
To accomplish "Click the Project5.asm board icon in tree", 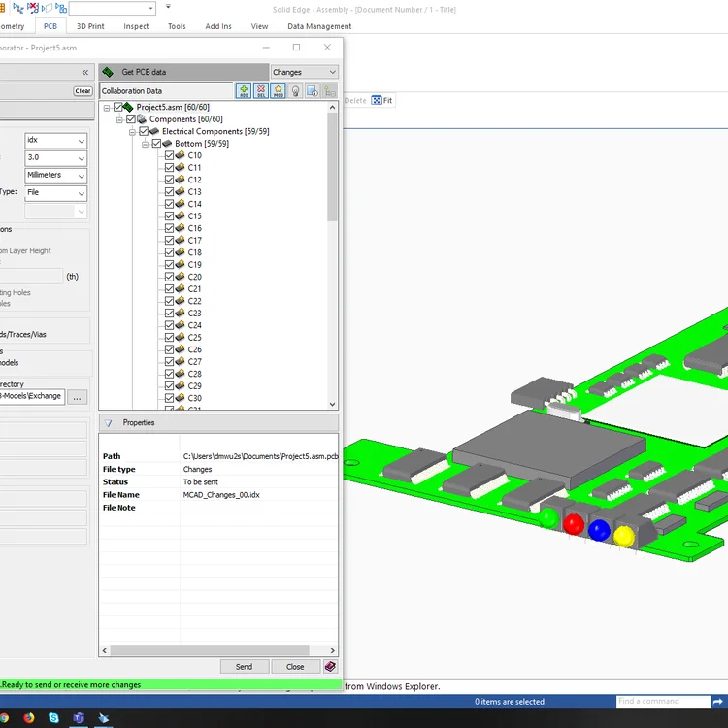I will 128,107.
